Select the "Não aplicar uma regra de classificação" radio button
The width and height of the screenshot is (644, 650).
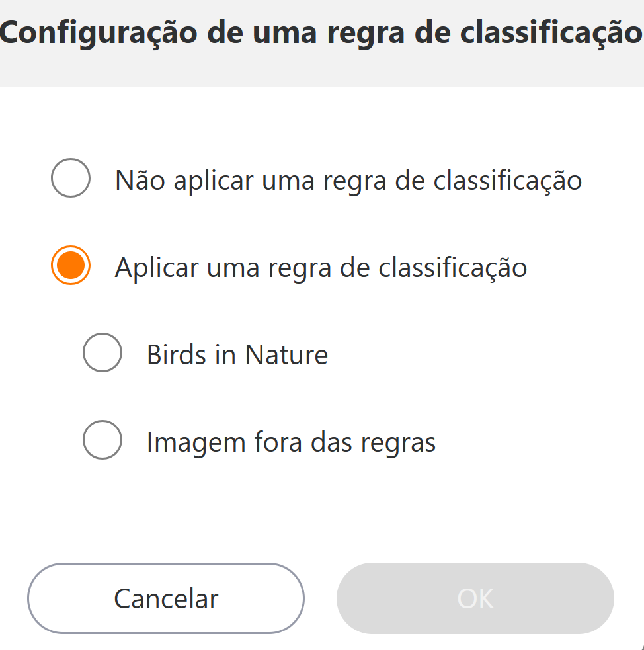70,179
